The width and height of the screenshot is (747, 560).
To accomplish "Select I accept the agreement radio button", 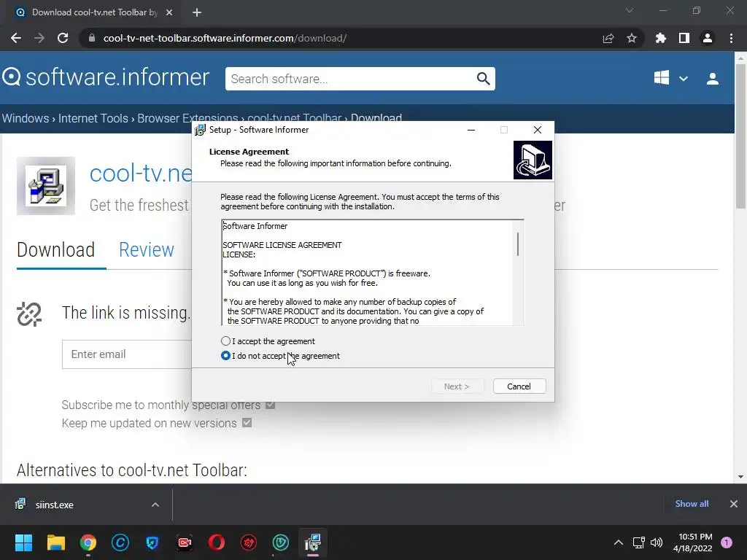I will click(226, 341).
